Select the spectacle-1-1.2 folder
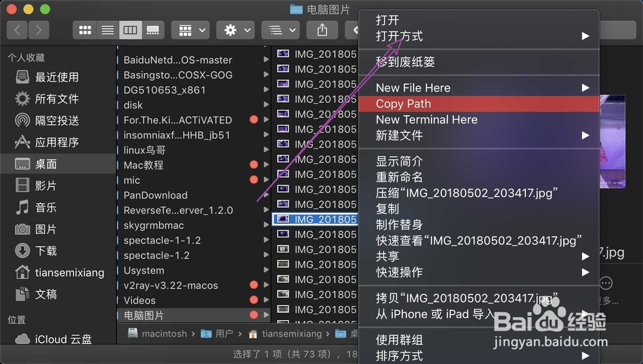Image resolution: width=643 pixels, height=364 pixels. [194, 241]
